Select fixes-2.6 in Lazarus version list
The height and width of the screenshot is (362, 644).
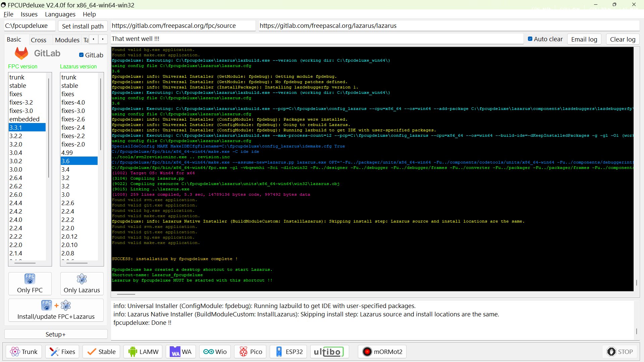pos(79,119)
